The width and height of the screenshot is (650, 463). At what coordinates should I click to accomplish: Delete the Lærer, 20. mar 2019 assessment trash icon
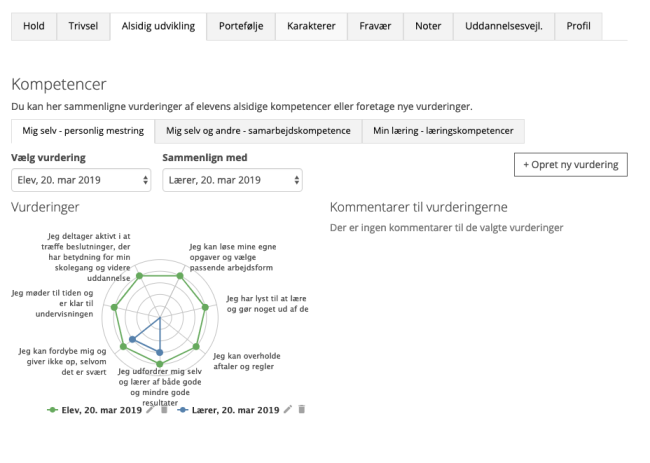302,410
